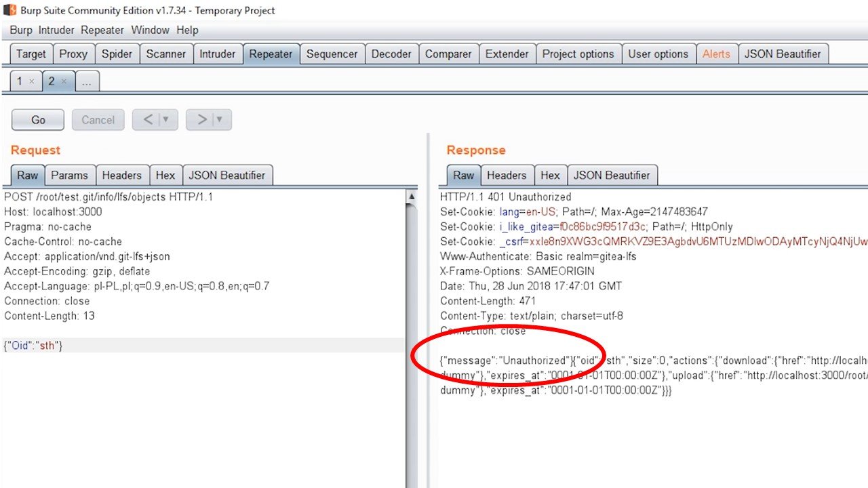868x488 pixels.
Task: Close Repeater tab 1 with its x
Action: 32,81
